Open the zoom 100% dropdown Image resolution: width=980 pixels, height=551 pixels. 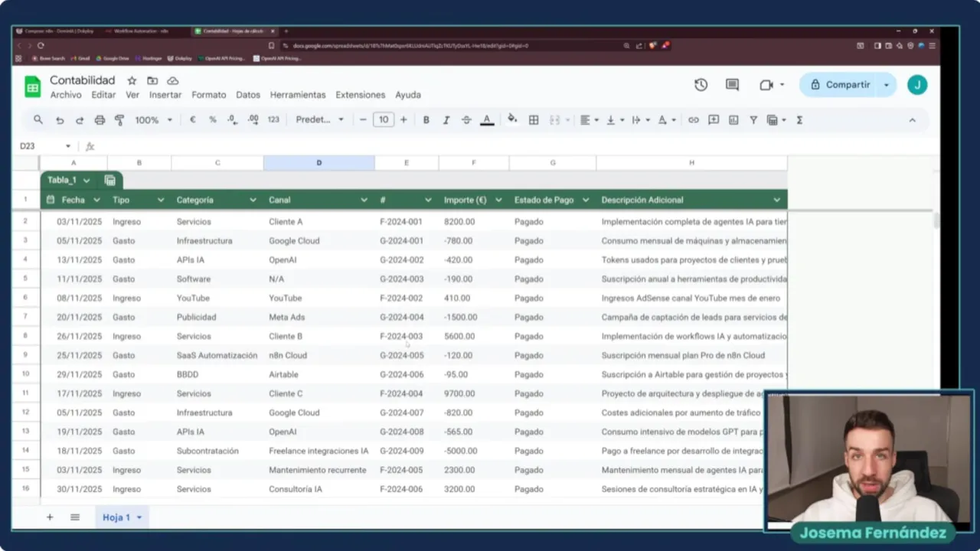pos(153,120)
